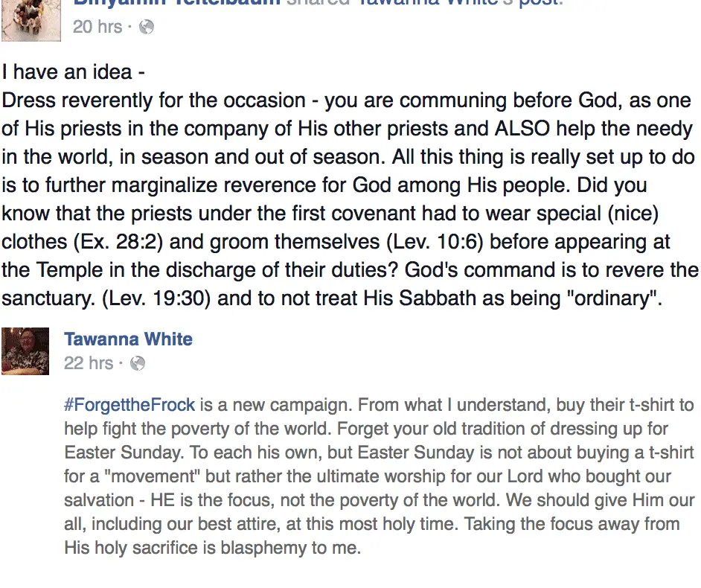Open the 20 hrs timestamp link

tap(97, 27)
